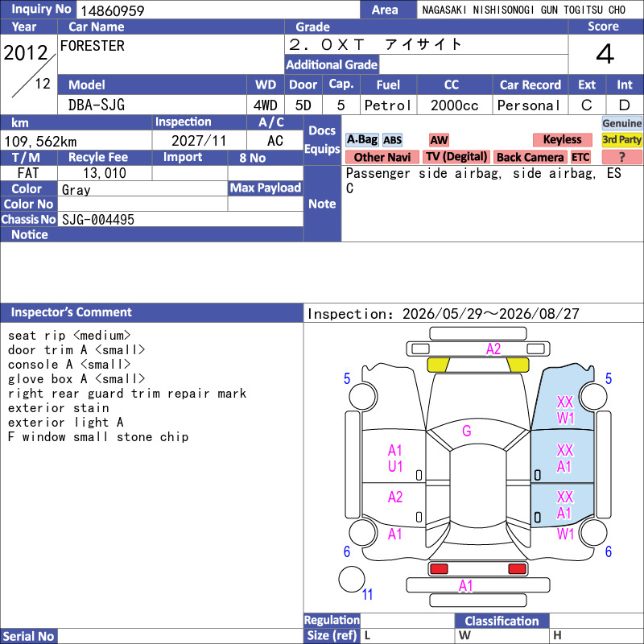This screenshot has height=644, width=644.
Task: Click the Additional Grade header
Action: [x=332, y=64]
